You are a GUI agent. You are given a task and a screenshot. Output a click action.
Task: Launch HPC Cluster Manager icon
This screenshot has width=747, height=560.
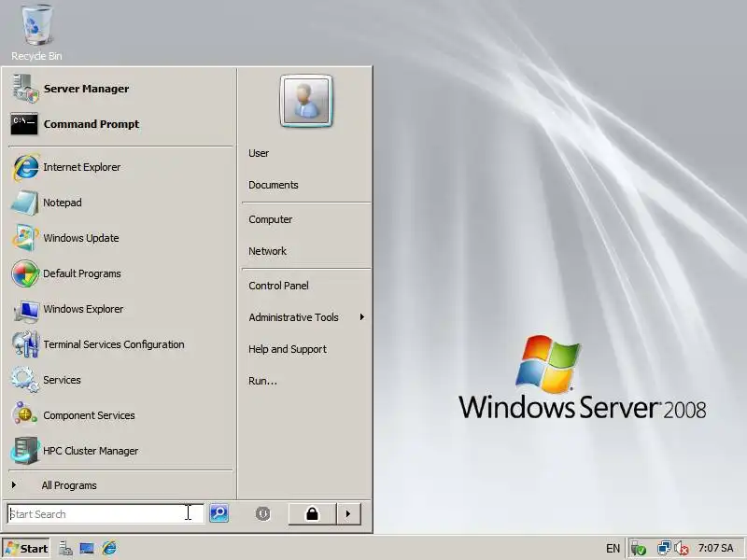(25, 451)
